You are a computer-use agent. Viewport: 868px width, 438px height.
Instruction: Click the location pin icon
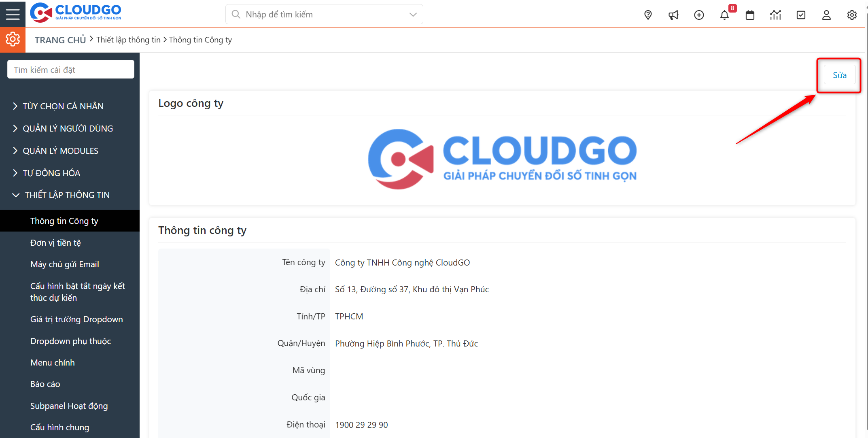(648, 15)
